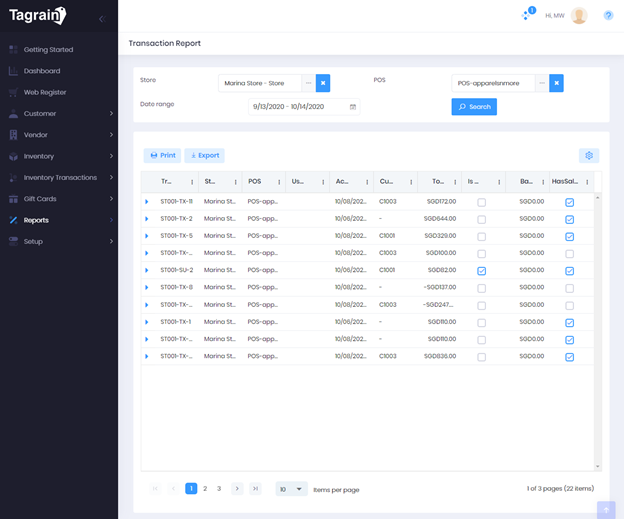The image size is (624, 519).
Task: Open Web Register menu item
Action: click(x=45, y=92)
